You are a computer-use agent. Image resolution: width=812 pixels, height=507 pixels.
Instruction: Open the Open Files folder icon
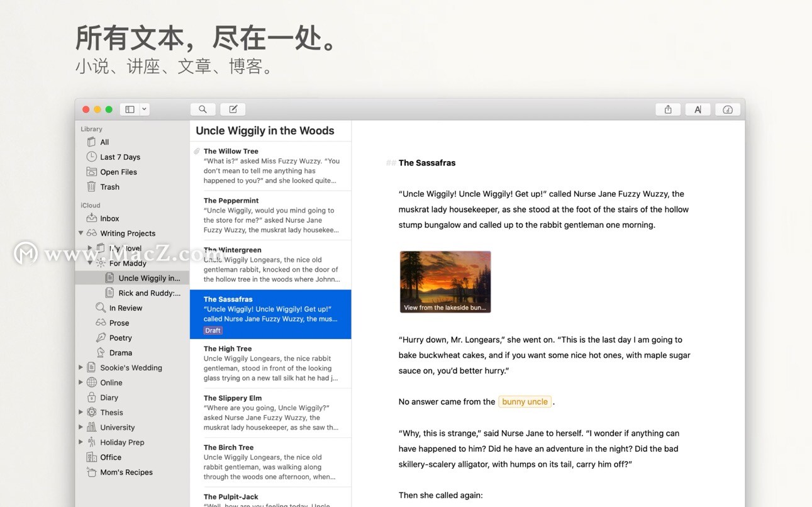click(92, 172)
